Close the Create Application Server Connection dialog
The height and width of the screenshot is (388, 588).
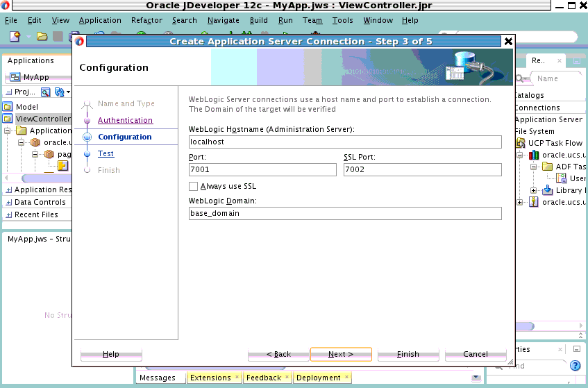click(x=508, y=41)
